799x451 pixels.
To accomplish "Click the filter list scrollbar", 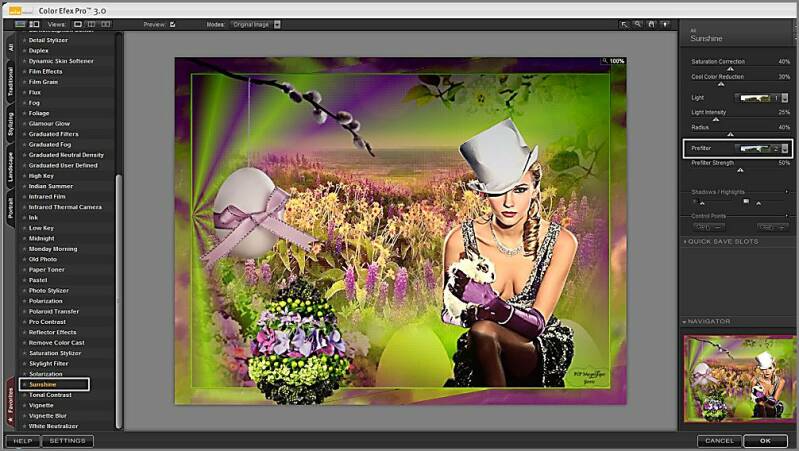I will (119, 301).
